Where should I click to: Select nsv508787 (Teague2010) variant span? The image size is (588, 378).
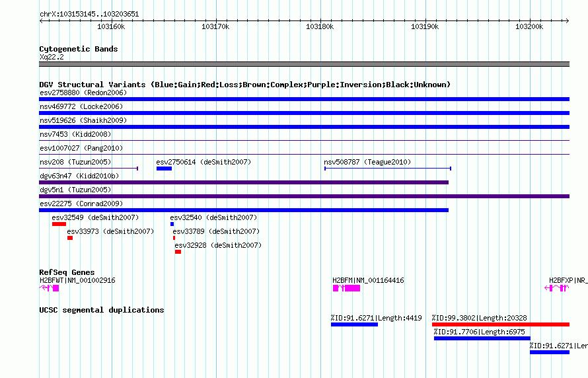click(388, 169)
